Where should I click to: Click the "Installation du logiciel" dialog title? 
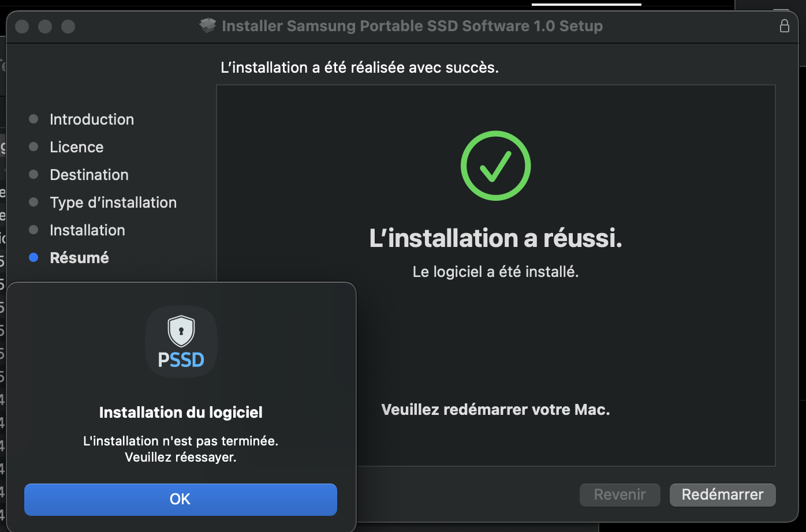coord(181,413)
